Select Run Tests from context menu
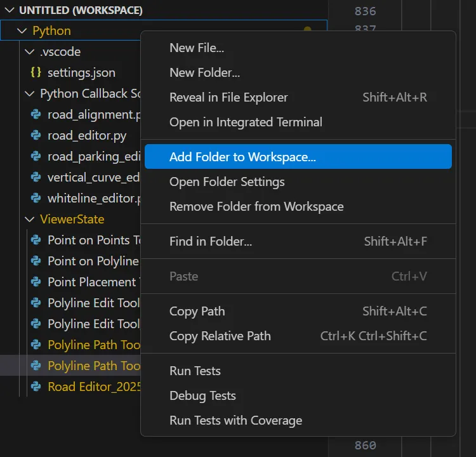Viewport: 476px width, 457px height. pyautogui.click(x=298, y=371)
